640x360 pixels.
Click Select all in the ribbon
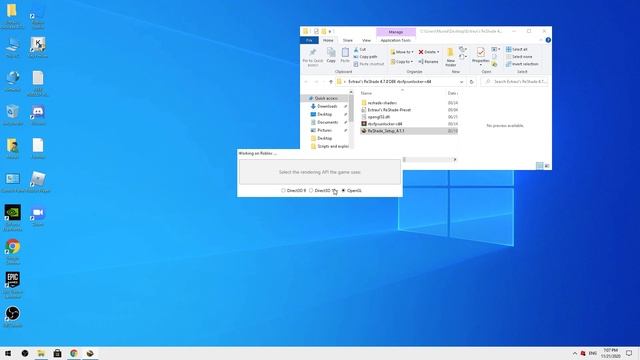pos(516,49)
